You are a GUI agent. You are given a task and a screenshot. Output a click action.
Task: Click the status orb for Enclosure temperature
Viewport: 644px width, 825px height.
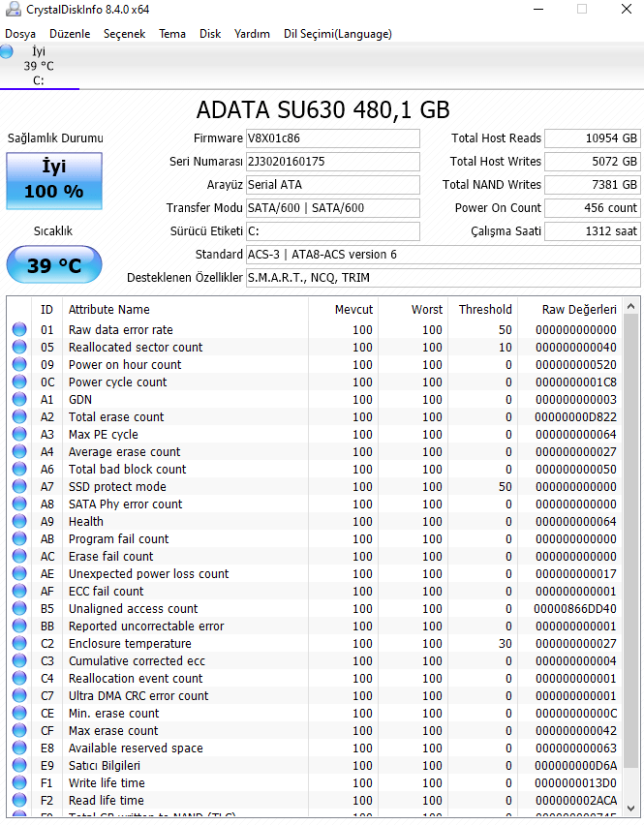[x=19, y=644]
